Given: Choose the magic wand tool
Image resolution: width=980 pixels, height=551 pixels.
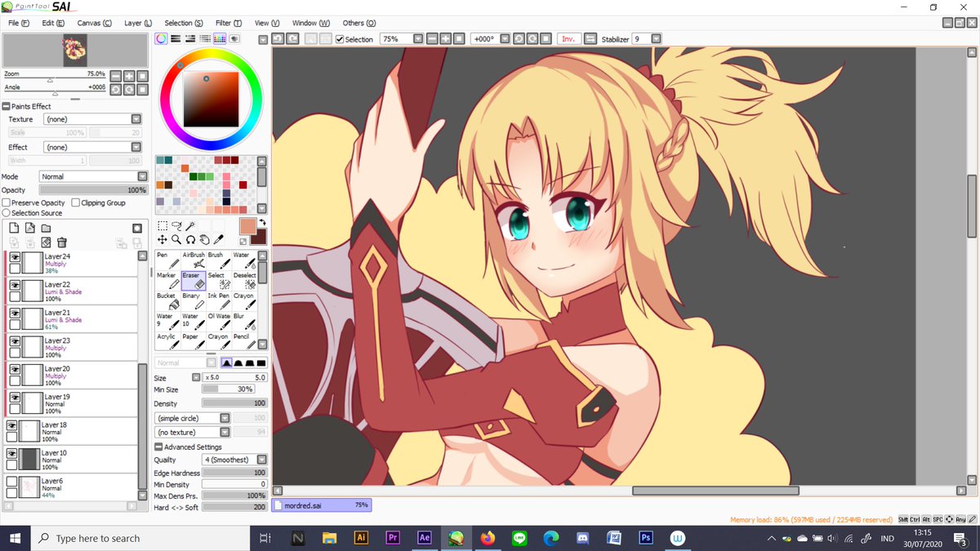Looking at the screenshot, I should tap(190, 226).
